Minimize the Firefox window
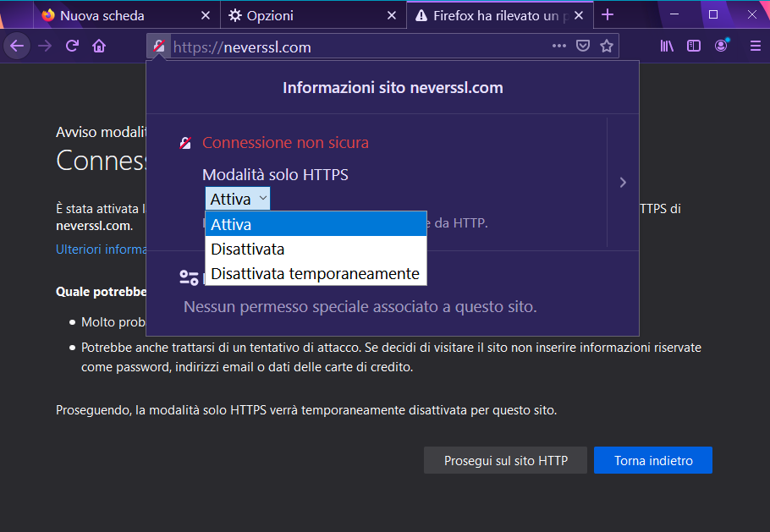Screen dimensions: 770x532 [674, 14]
